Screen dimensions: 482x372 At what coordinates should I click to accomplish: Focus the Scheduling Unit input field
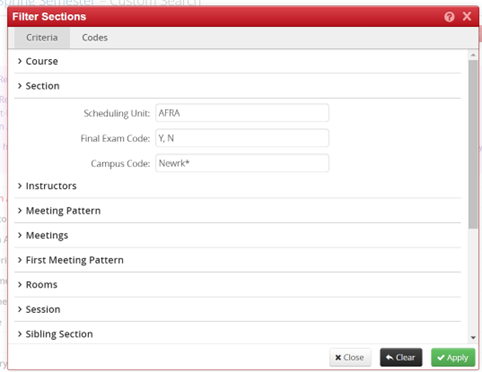pyautogui.click(x=242, y=113)
